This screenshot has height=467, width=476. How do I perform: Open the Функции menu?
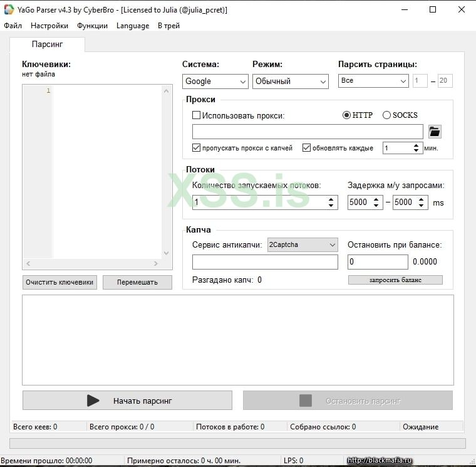tap(92, 26)
